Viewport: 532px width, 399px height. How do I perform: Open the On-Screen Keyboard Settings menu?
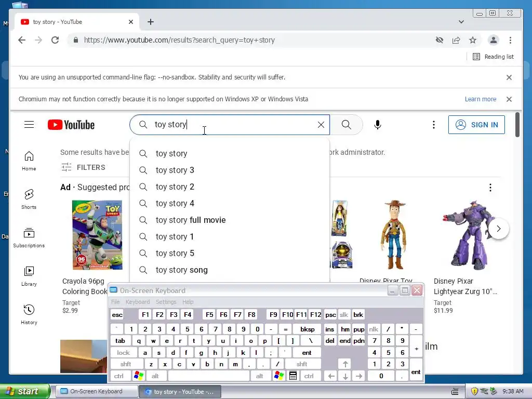(166, 302)
